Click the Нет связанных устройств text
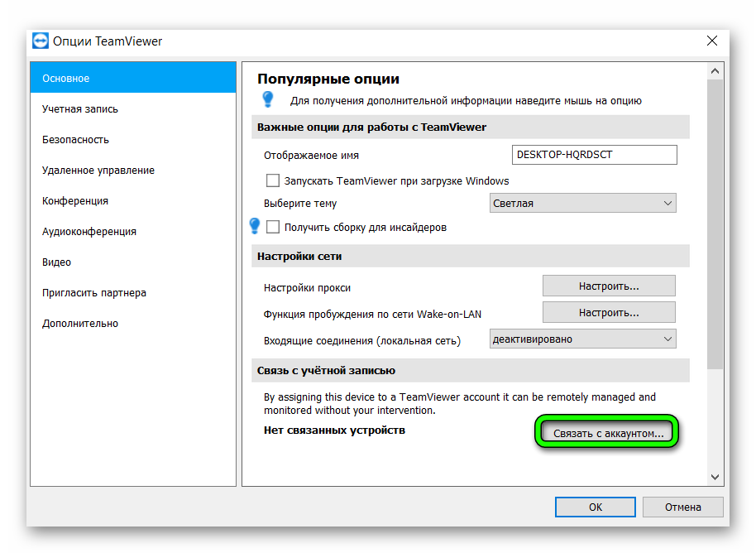Screen dimensions: 756x553 click(334, 430)
